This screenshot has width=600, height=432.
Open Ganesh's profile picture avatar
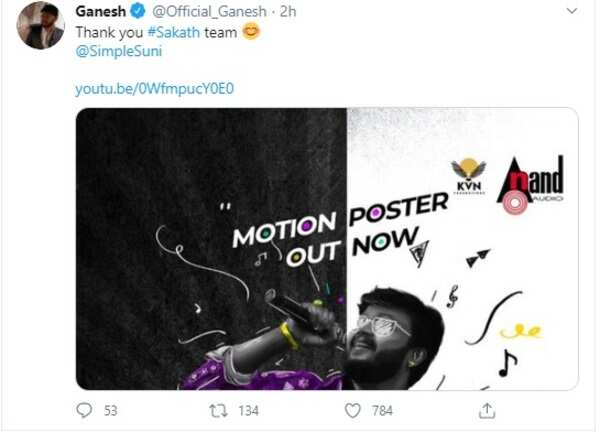point(43,25)
